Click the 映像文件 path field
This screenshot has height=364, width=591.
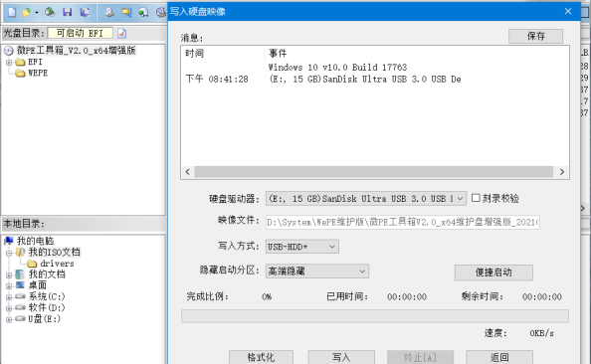[x=403, y=223]
